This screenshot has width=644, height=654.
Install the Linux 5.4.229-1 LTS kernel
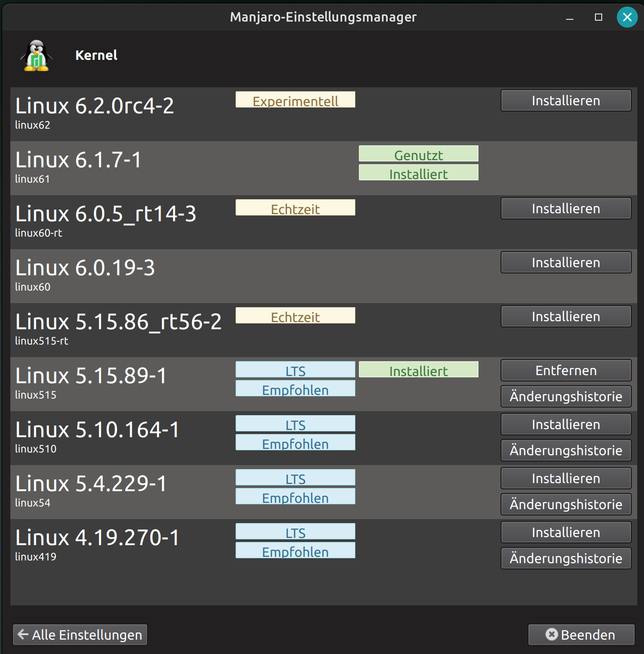(565, 478)
